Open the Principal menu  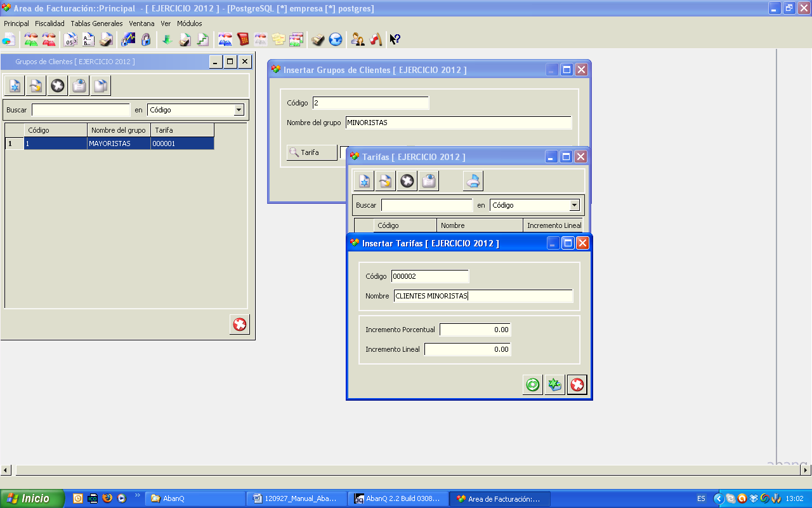point(16,23)
